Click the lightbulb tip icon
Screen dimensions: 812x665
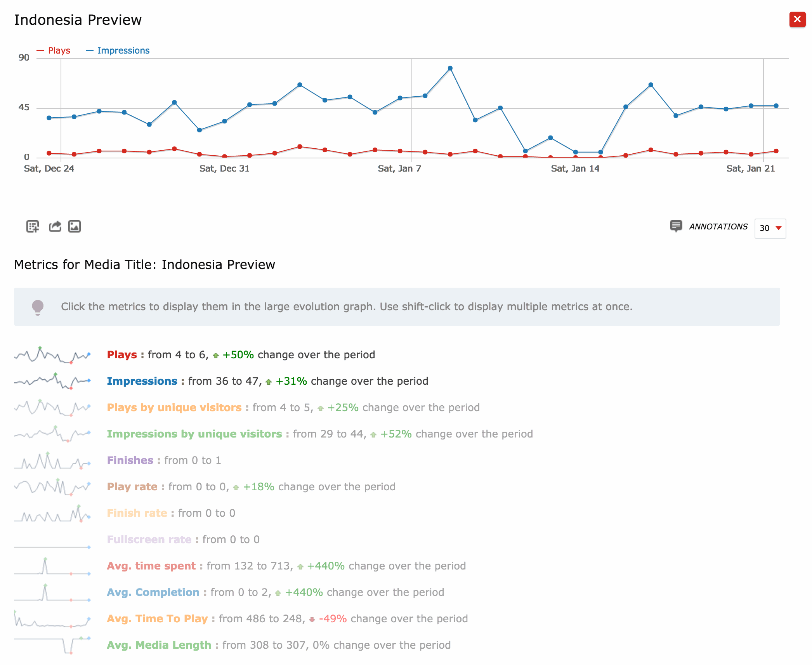(x=38, y=307)
